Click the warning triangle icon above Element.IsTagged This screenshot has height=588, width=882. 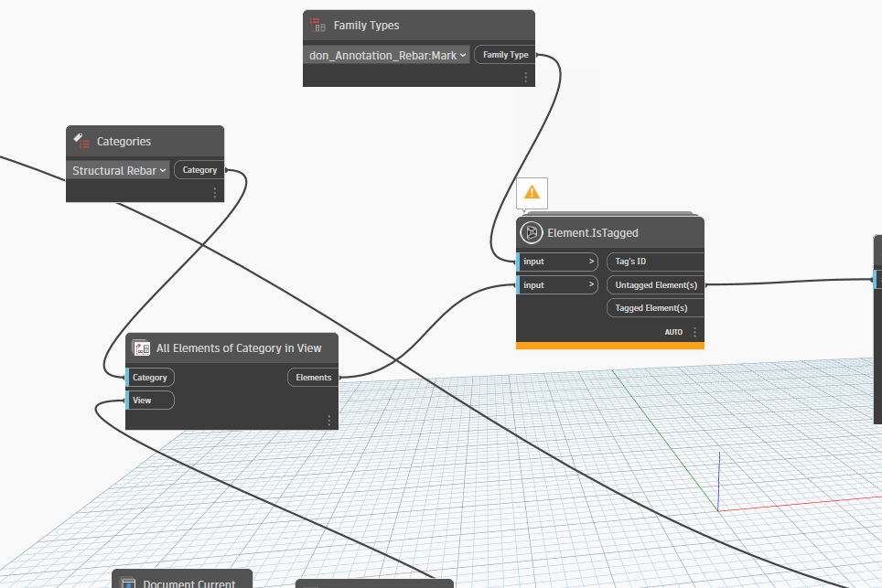532,193
